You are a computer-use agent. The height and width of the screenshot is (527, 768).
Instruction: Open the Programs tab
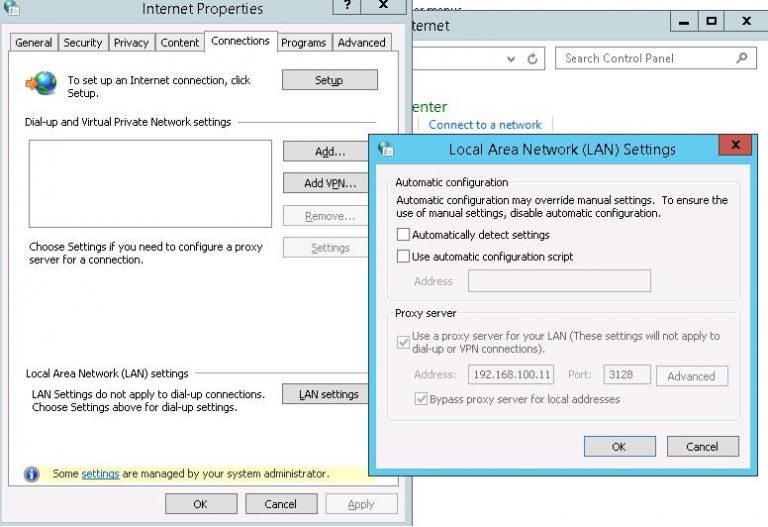[303, 43]
